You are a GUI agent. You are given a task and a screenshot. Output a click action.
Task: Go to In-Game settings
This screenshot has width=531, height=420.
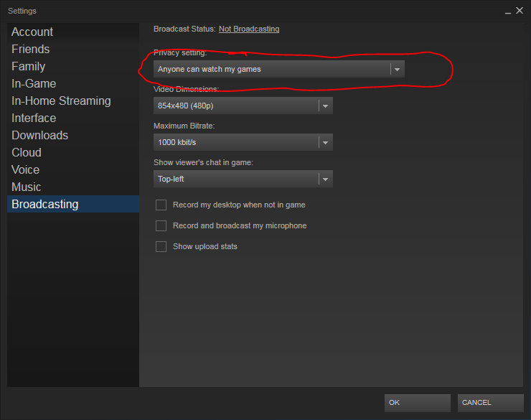(x=72, y=84)
